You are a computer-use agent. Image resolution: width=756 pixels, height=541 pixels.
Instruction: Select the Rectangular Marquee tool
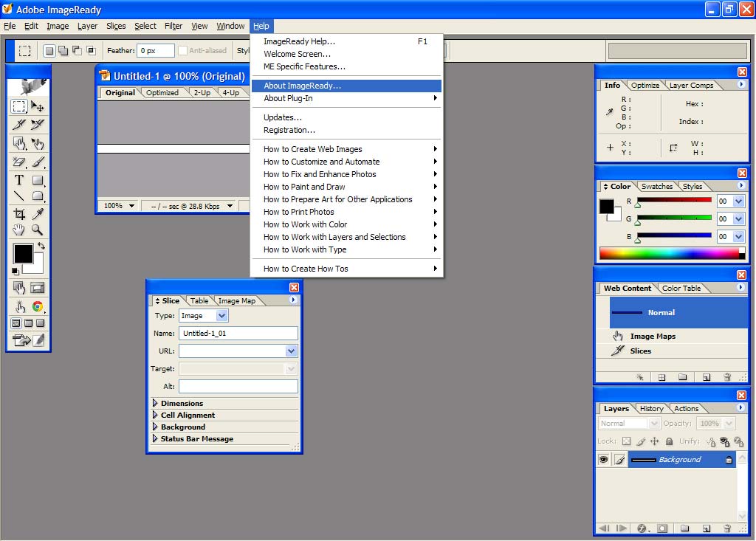point(17,106)
